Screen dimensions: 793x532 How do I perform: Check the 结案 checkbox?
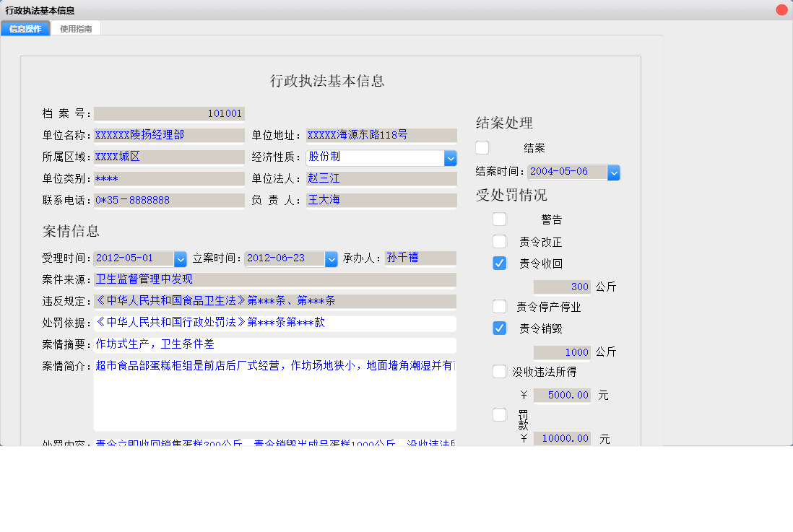click(482, 147)
